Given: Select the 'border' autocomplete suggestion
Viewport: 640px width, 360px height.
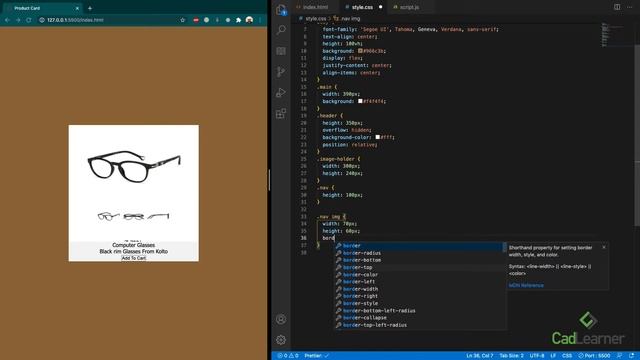Looking at the screenshot, I should (x=420, y=246).
